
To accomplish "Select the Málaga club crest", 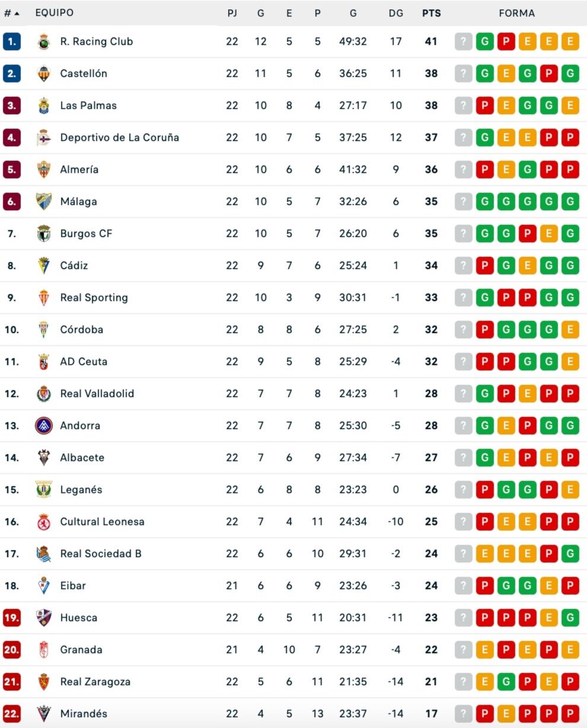I will click(43, 201).
